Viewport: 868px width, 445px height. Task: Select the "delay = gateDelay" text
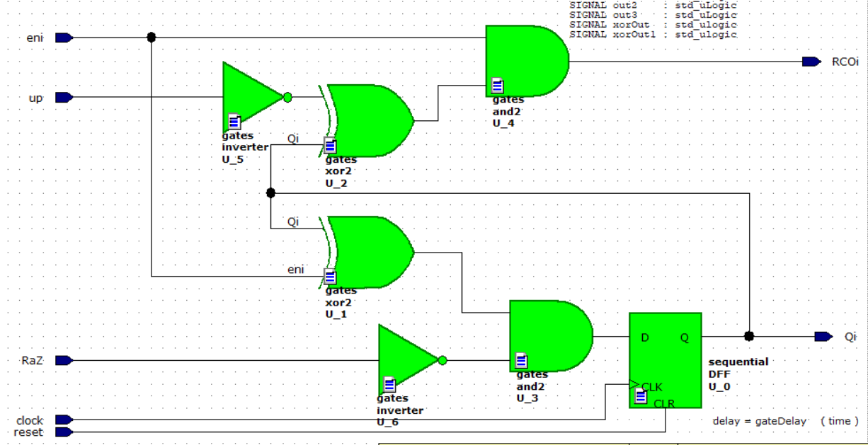(759, 421)
